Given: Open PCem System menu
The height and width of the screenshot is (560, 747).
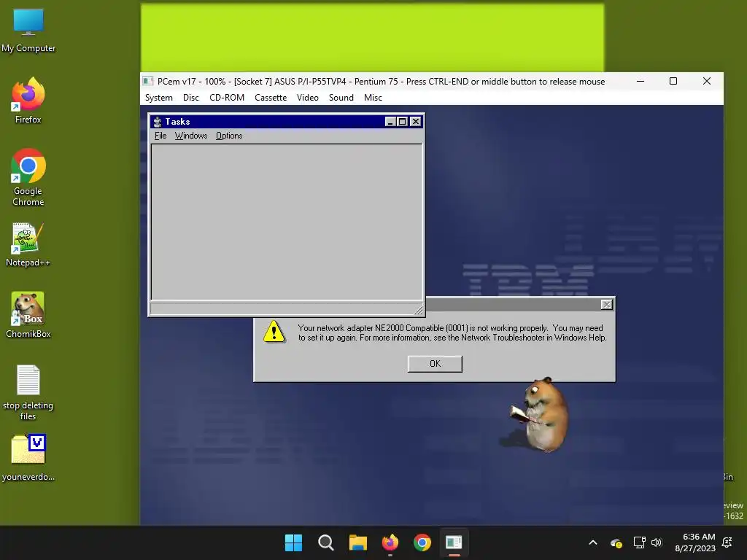Looking at the screenshot, I should 158,98.
